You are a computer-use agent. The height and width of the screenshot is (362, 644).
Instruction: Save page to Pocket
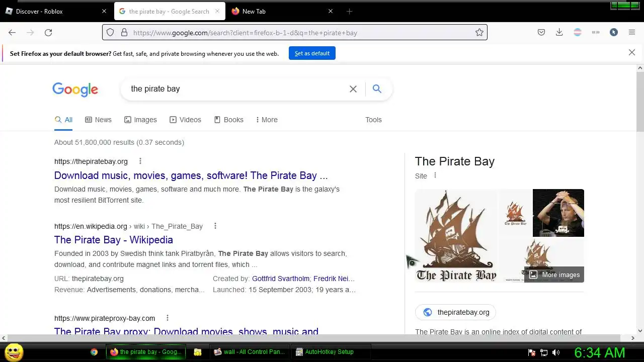click(x=541, y=32)
